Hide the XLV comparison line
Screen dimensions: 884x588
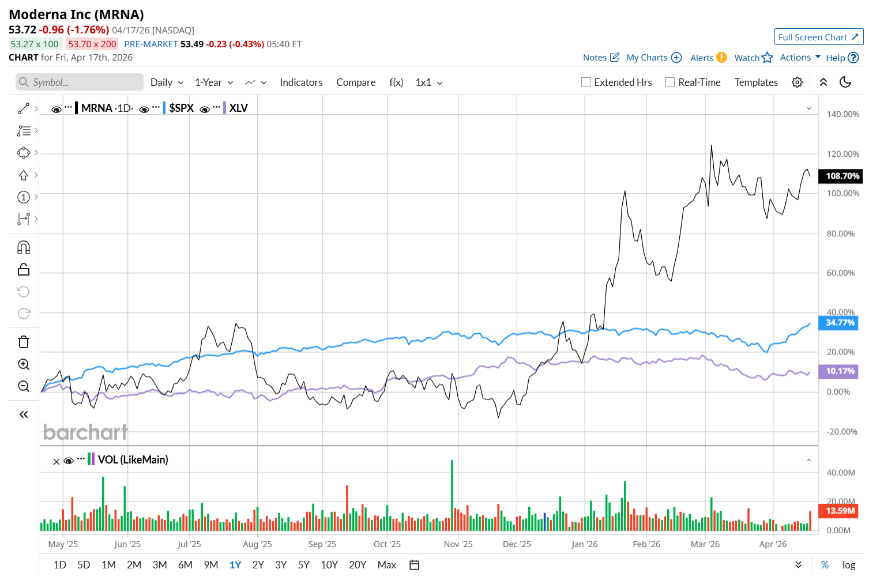[204, 109]
